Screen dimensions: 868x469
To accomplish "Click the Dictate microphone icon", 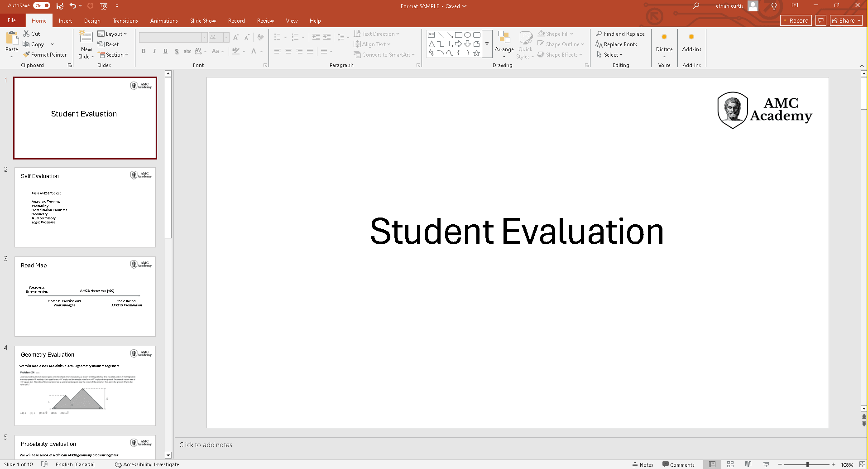I will tap(664, 37).
